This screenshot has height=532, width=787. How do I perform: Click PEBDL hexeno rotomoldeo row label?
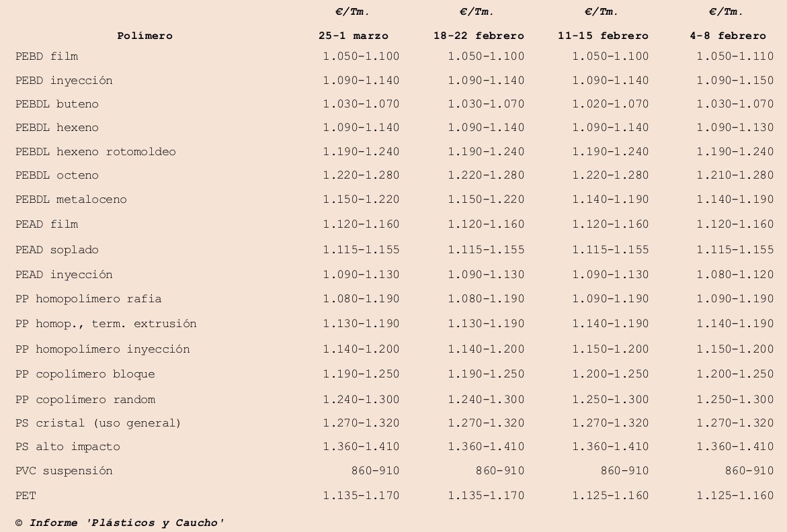95,151
